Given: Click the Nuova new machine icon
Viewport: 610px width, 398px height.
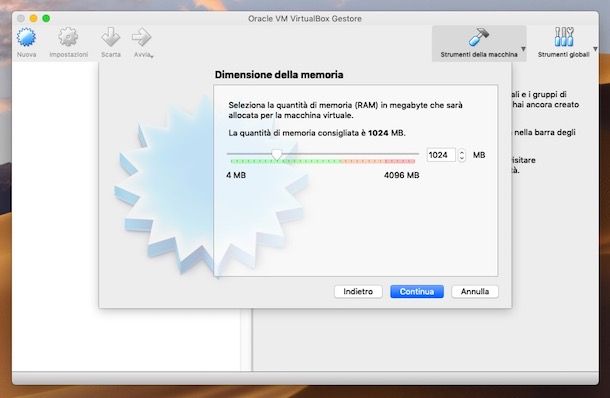Looking at the screenshot, I should point(26,37).
